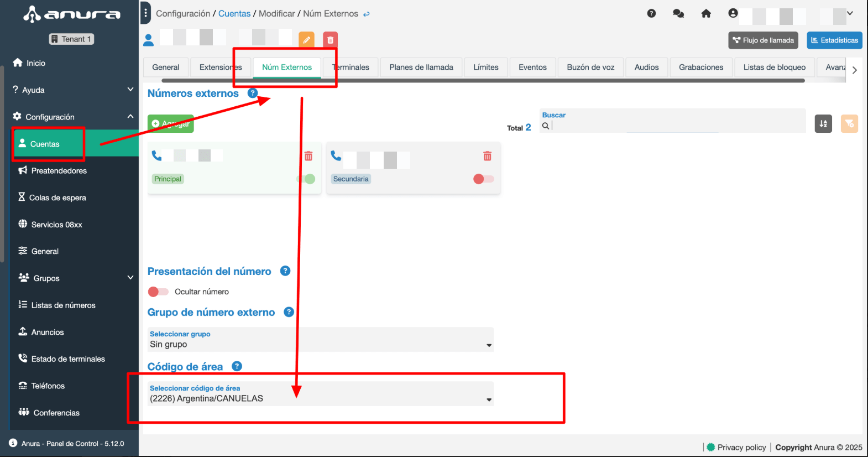Click the Estadísticas button

834,40
